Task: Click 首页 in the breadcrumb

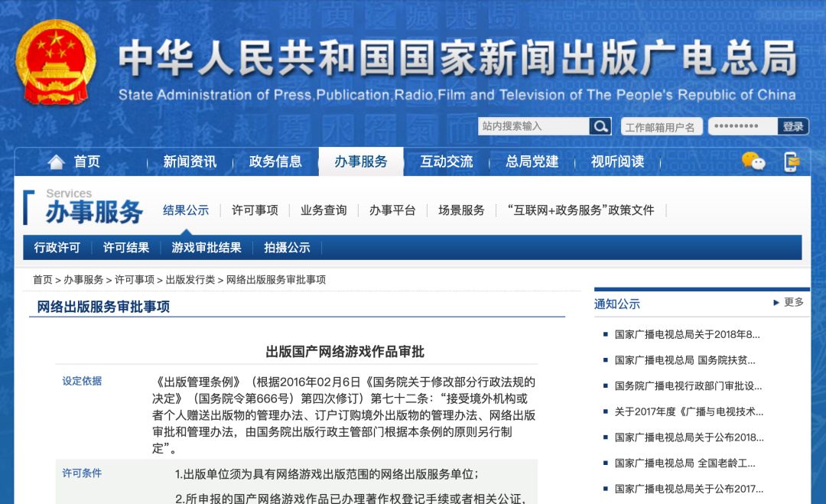Action: pos(43,280)
